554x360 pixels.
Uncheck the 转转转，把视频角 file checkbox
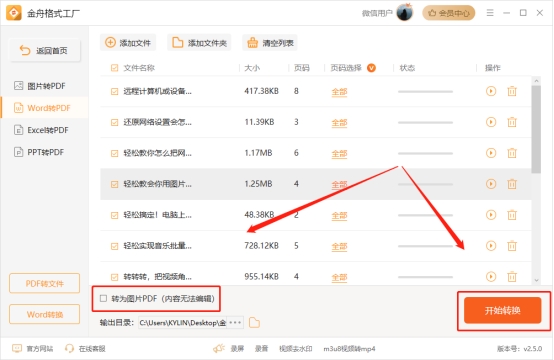(x=114, y=277)
